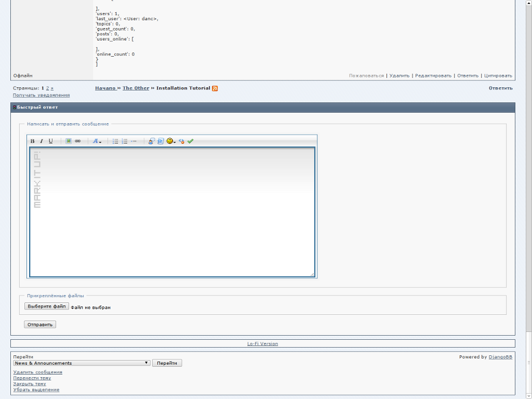Open the text color and size dropdown

tap(97, 141)
